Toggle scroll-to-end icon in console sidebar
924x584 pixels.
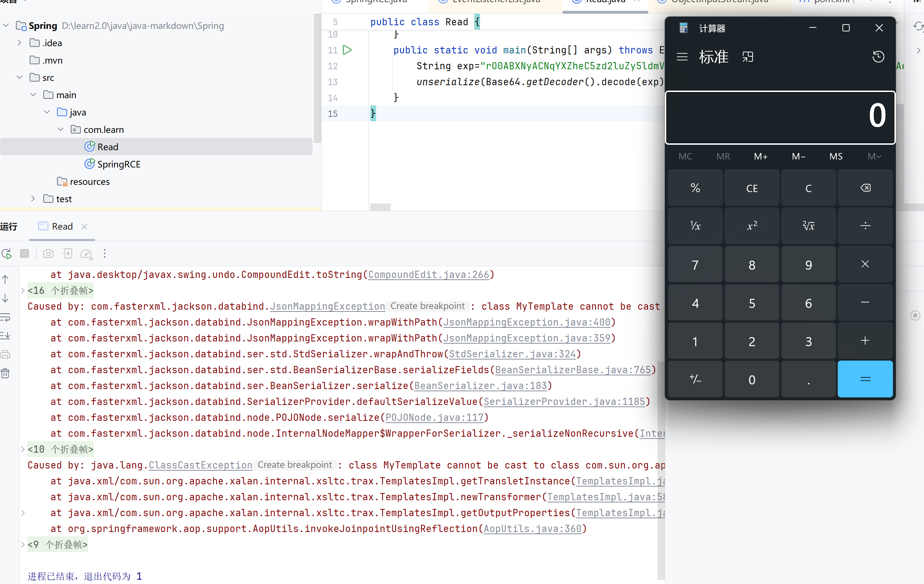5,336
